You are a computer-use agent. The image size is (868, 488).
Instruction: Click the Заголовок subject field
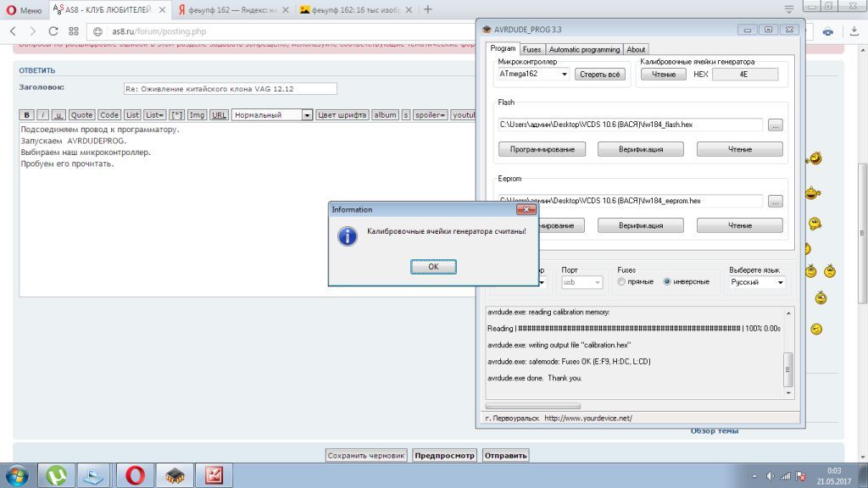230,88
